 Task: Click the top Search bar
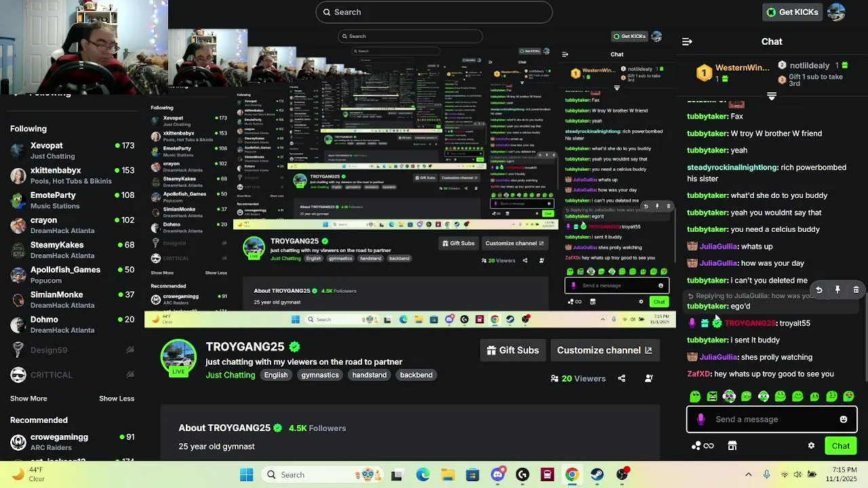pos(434,12)
